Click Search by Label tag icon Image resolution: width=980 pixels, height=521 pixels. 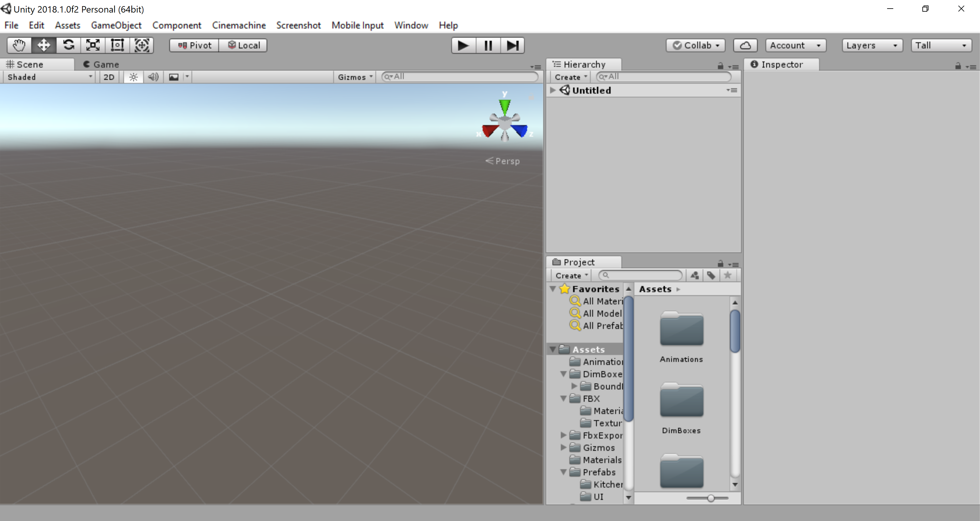tap(711, 275)
